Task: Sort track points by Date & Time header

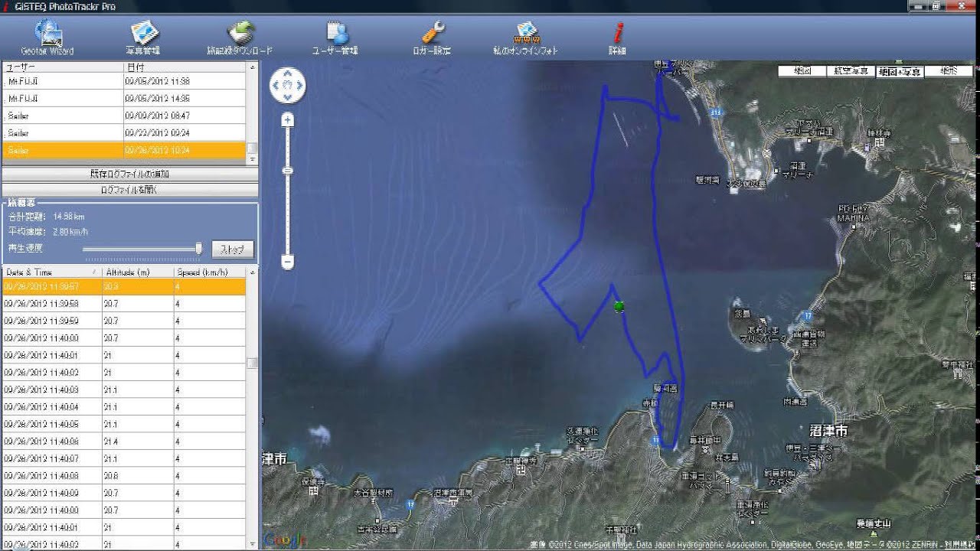Action: click(52, 272)
